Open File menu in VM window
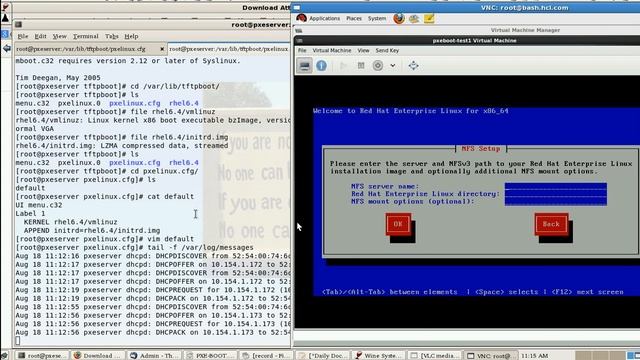The width and height of the screenshot is (640, 360). pos(302,51)
